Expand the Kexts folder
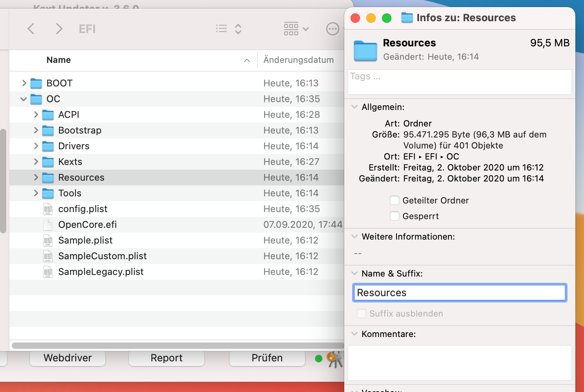Image resolution: width=584 pixels, height=392 pixels. point(36,162)
